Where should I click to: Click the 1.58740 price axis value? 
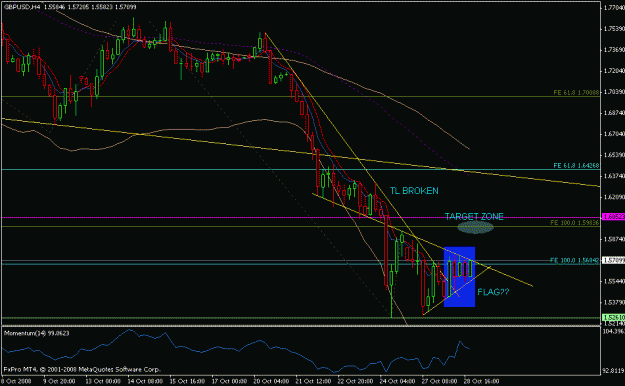click(614, 239)
